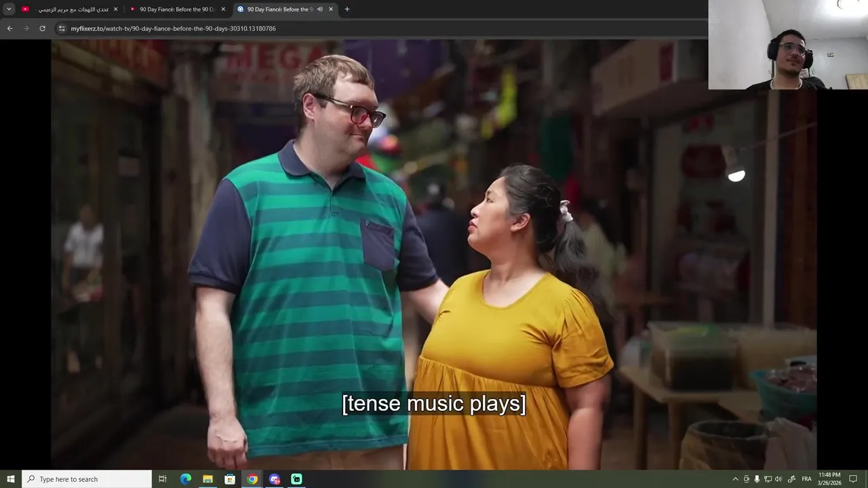Open the Windows Start menu

(10, 479)
